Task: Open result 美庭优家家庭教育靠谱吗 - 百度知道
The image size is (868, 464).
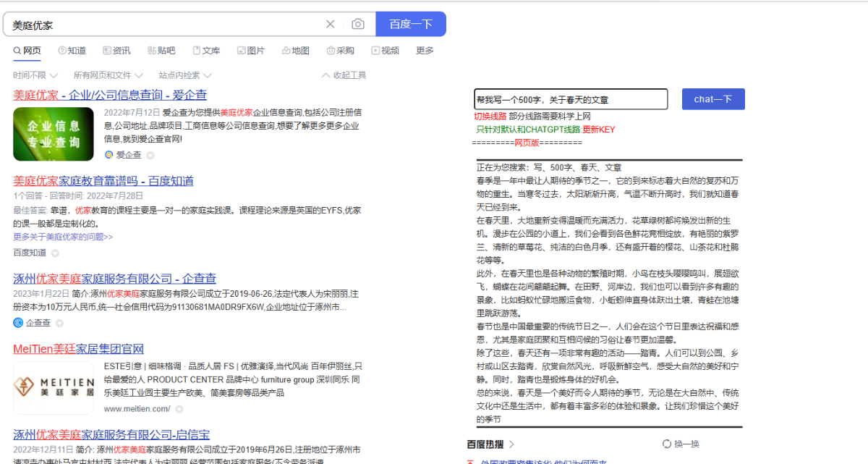Action: [103, 180]
